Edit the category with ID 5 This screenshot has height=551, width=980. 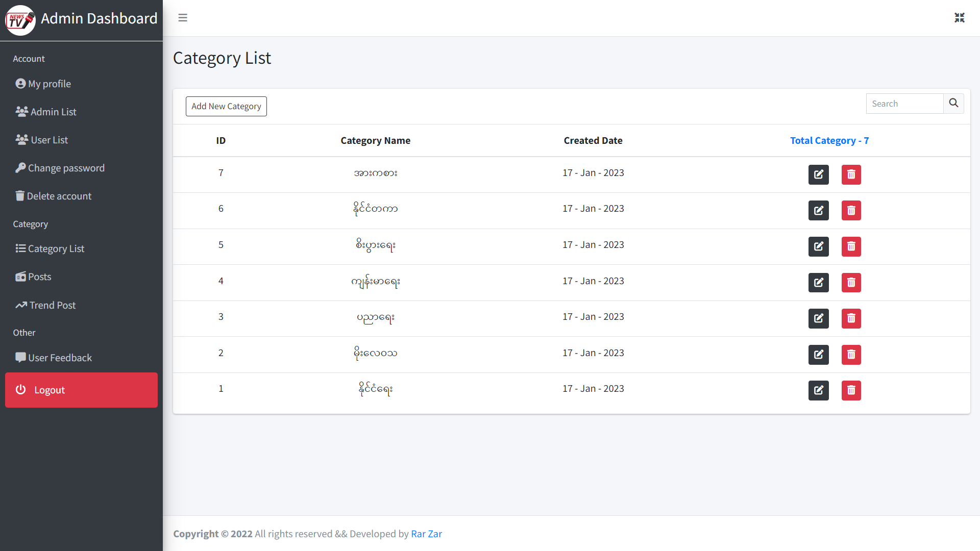coord(819,246)
